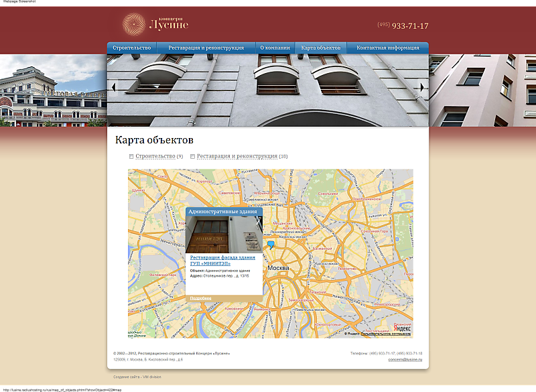Click the Таганский district label on map
Screen dimensions: 536x392
point(318,292)
